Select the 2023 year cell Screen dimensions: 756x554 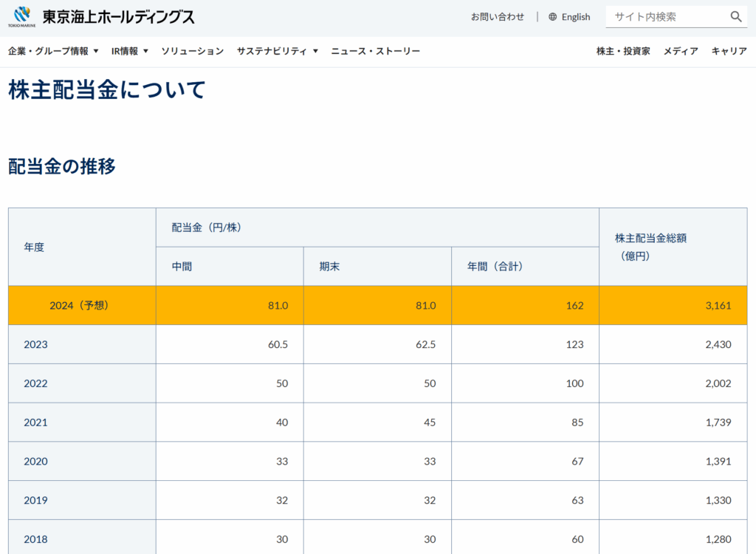tap(82, 344)
